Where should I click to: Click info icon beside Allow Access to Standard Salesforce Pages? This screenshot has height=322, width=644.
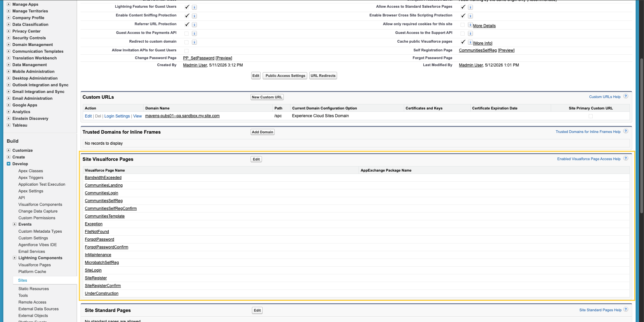coord(470,7)
